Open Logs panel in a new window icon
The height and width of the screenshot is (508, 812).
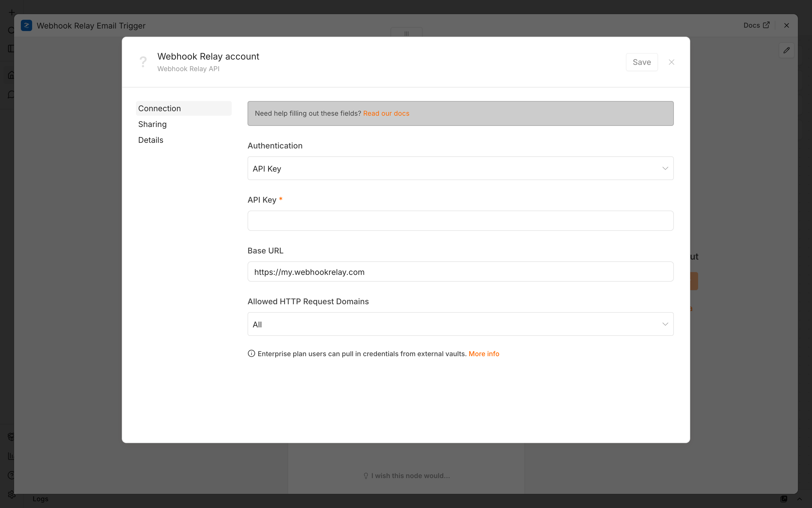tap(784, 499)
